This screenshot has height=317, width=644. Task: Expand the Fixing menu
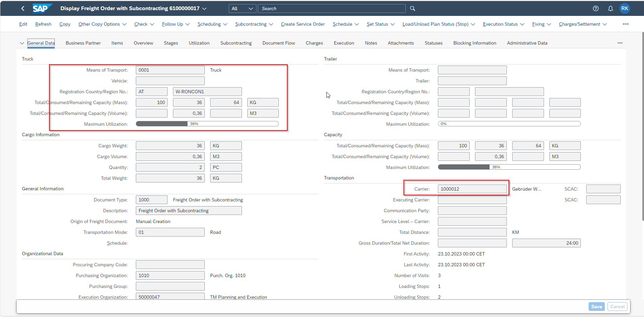tap(542, 24)
